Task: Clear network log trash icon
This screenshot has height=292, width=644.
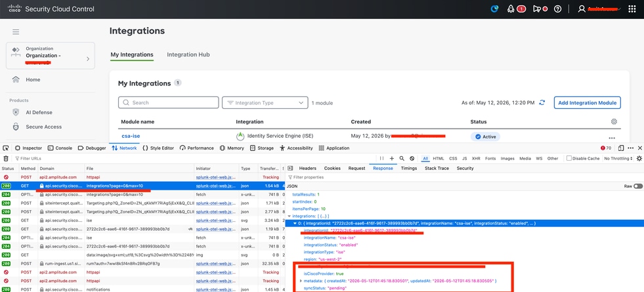Action: (x=6, y=158)
